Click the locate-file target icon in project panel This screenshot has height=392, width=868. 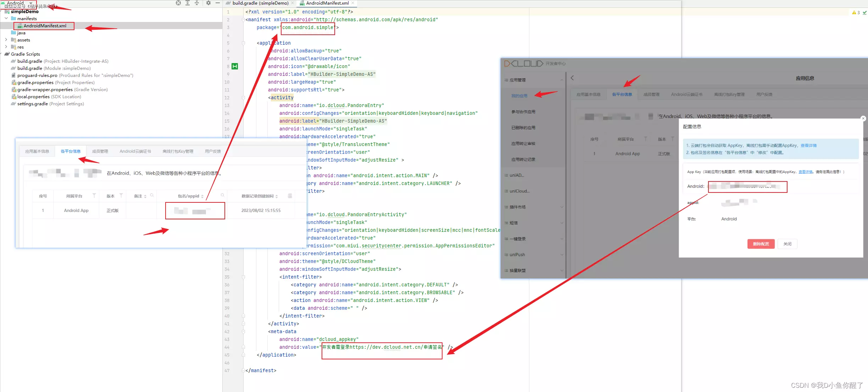tap(178, 3)
